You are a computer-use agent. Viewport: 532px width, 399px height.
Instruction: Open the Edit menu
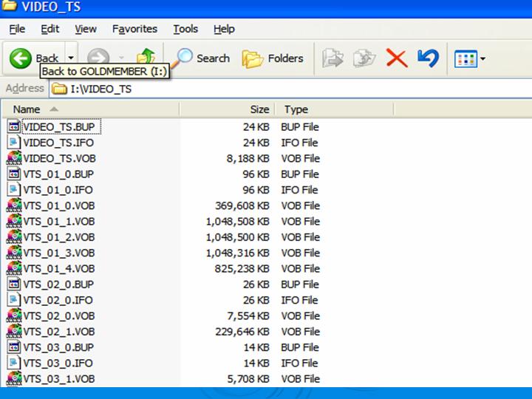[50, 29]
